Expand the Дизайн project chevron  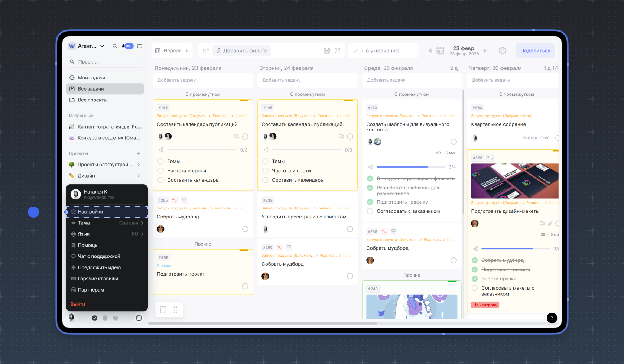tap(139, 176)
